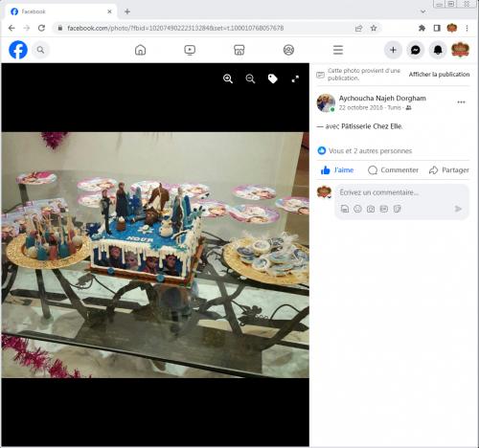Enter fullscreen photo view

tap(295, 78)
